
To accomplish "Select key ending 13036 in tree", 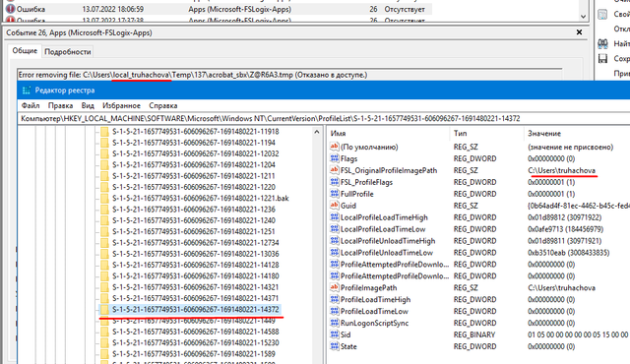I will tap(195, 254).
